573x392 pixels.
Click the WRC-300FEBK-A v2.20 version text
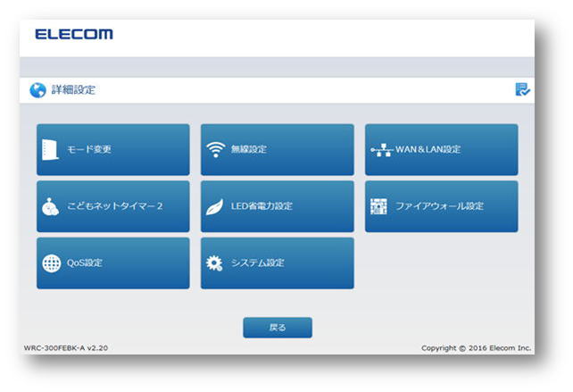tap(66, 348)
